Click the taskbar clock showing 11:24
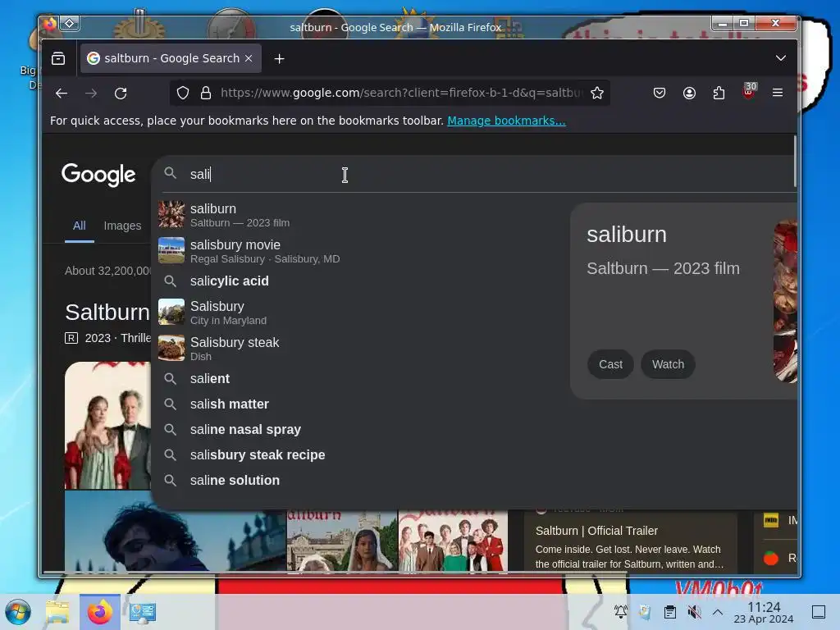 click(x=764, y=612)
